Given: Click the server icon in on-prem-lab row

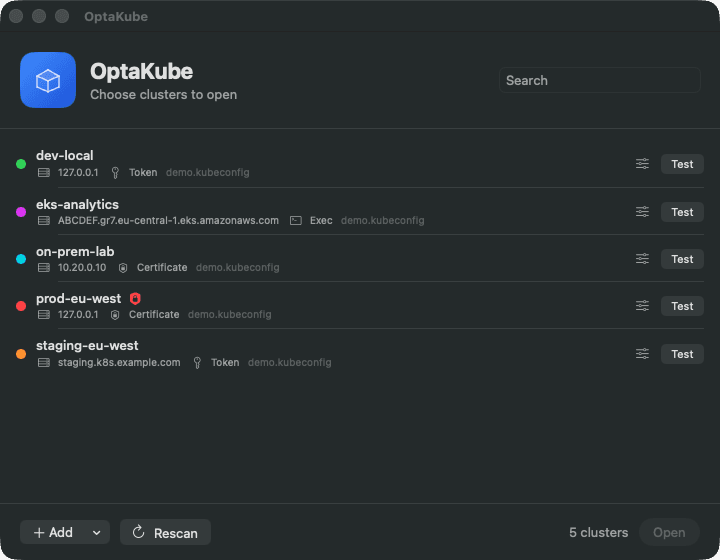Looking at the screenshot, I should tap(44, 268).
